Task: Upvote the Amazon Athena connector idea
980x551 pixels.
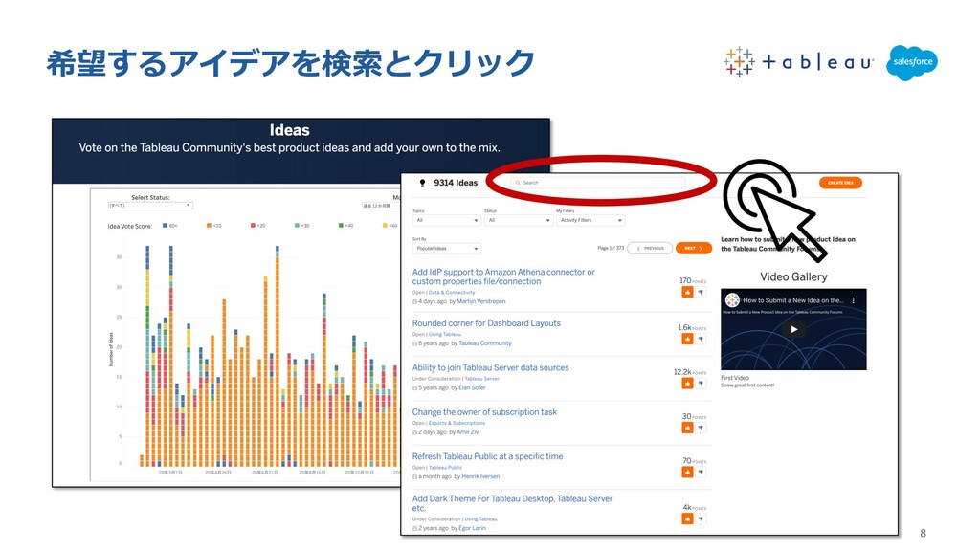Action: click(x=687, y=292)
